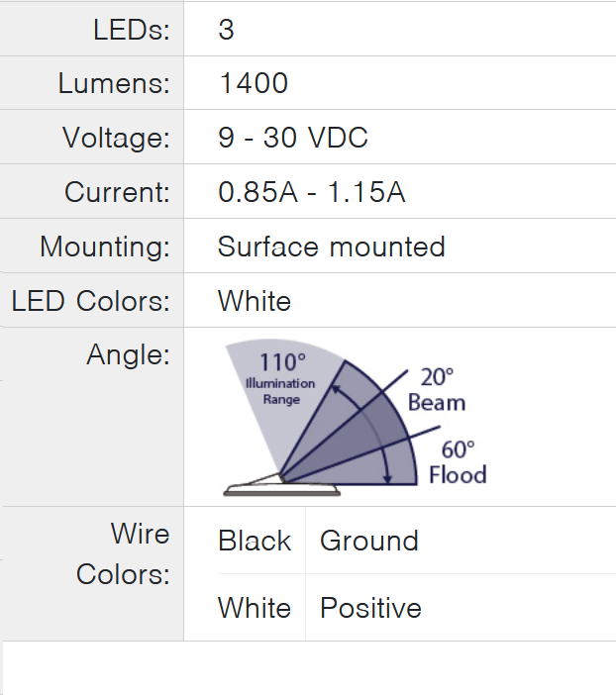The height and width of the screenshot is (695, 616).
Task: Click the 20° Beam label in diagram
Action: pos(436,389)
